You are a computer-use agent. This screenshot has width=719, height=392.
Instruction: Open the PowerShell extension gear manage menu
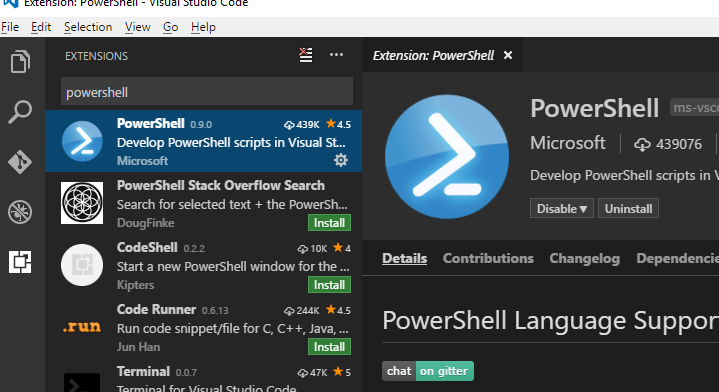click(x=341, y=160)
